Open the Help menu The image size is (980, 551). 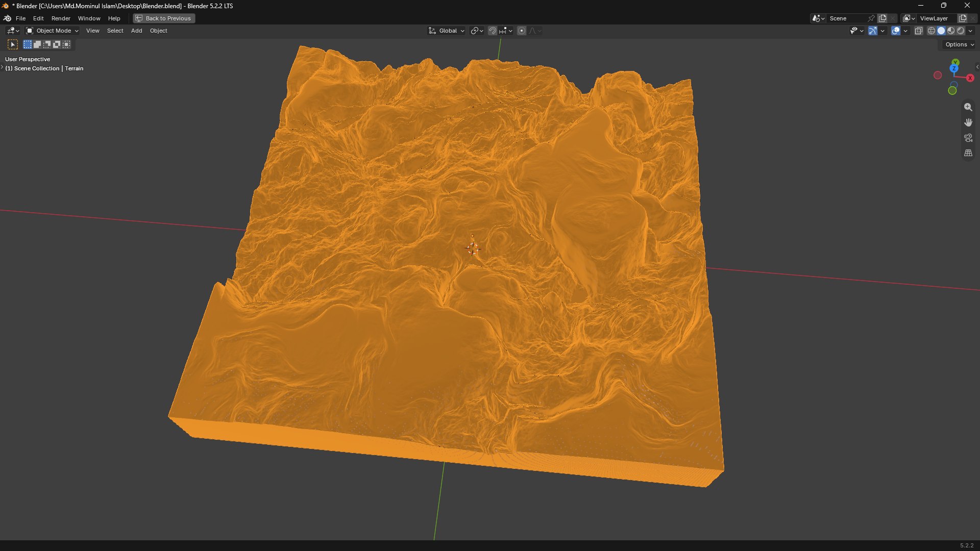coord(114,18)
